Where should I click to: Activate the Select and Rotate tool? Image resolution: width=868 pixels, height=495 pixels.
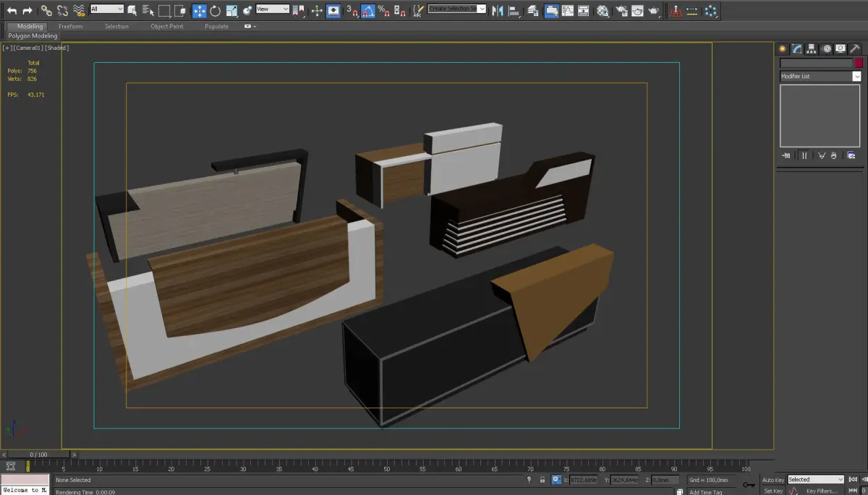tap(215, 11)
